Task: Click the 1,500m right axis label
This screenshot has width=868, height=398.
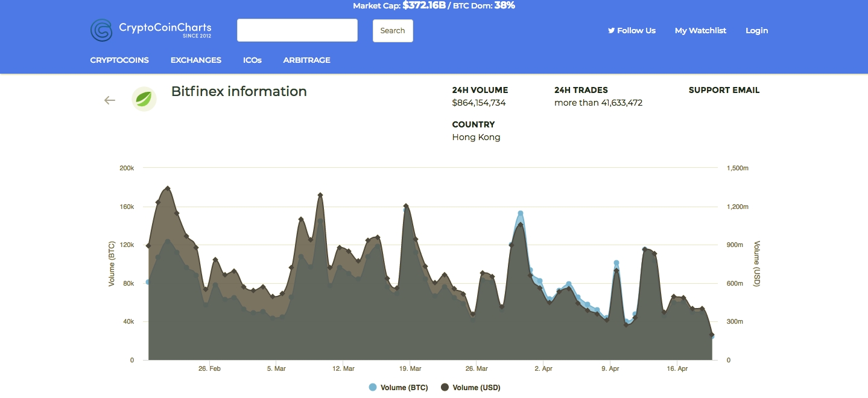Action: pos(738,168)
